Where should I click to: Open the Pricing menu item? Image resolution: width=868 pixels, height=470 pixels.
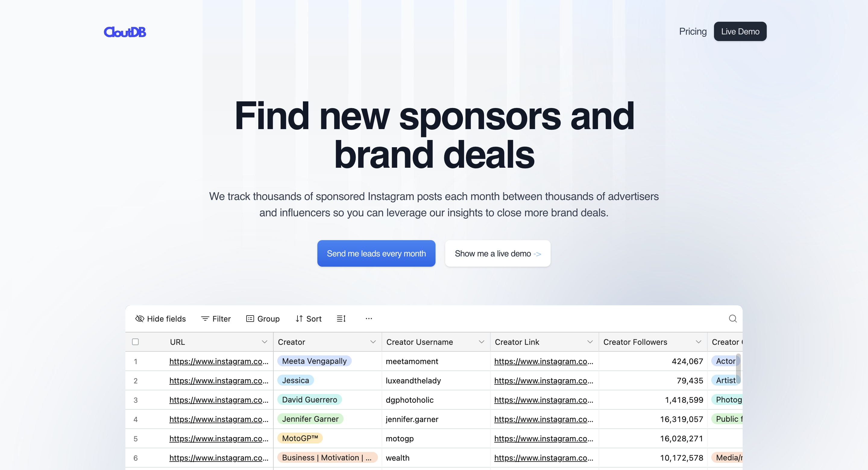pyautogui.click(x=693, y=31)
